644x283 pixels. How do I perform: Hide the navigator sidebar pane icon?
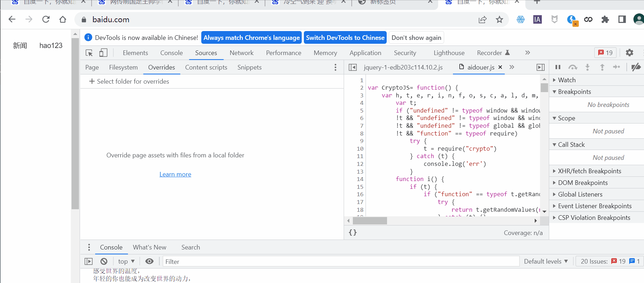click(x=352, y=67)
